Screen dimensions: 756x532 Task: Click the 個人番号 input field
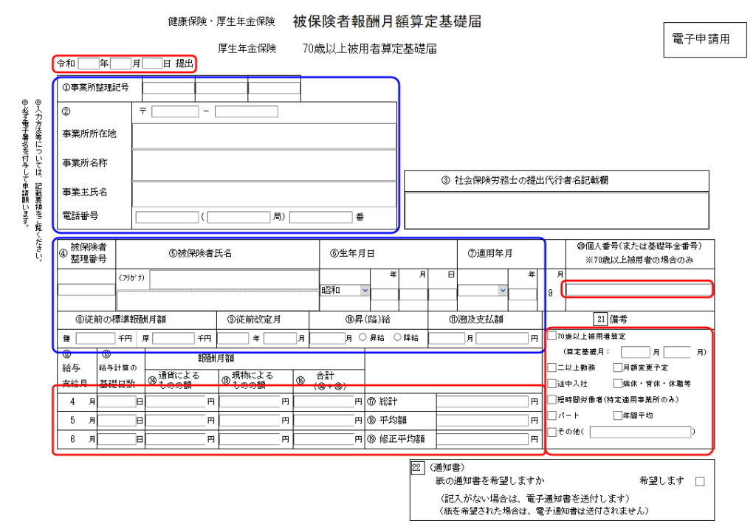point(639,290)
